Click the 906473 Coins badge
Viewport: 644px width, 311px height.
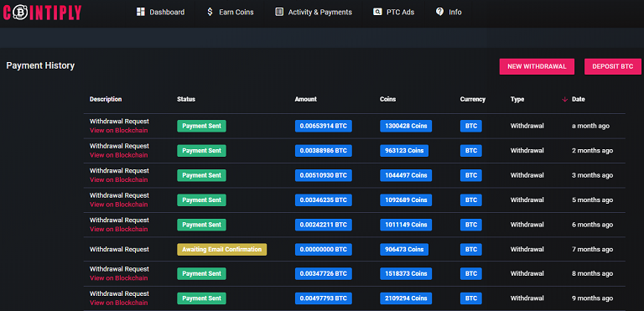point(404,249)
